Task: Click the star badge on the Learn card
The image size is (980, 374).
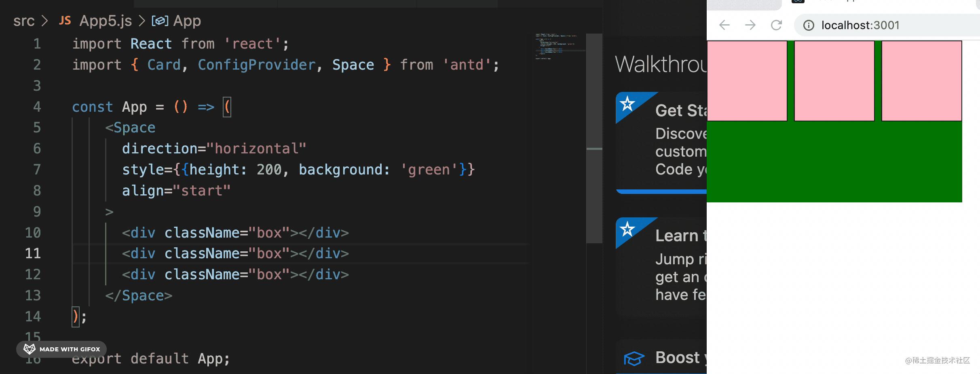Action: (x=627, y=231)
